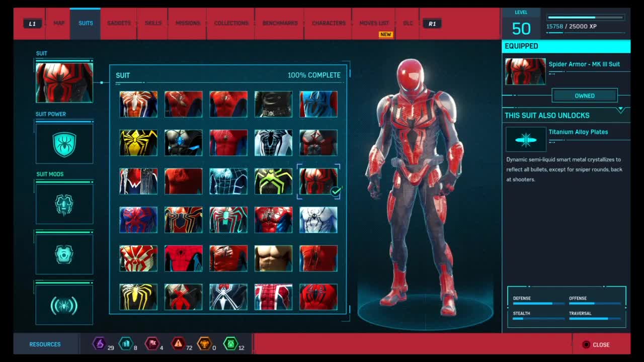Image resolution: width=644 pixels, height=362 pixels.
Task: Pick the teal glowing Fear Itself suit
Action: tap(228, 182)
